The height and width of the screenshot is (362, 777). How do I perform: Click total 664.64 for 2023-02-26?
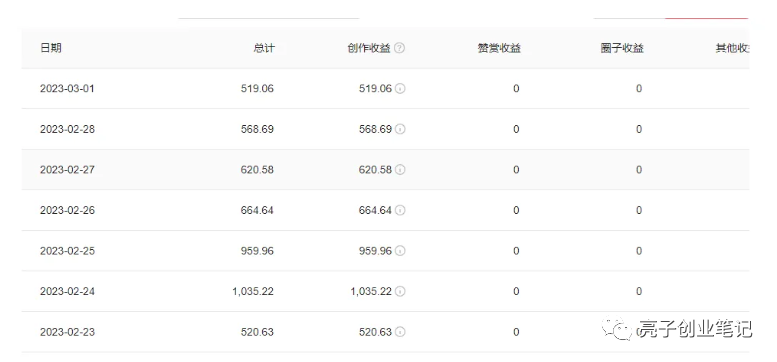pyautogui.click(x=257, y=210)
